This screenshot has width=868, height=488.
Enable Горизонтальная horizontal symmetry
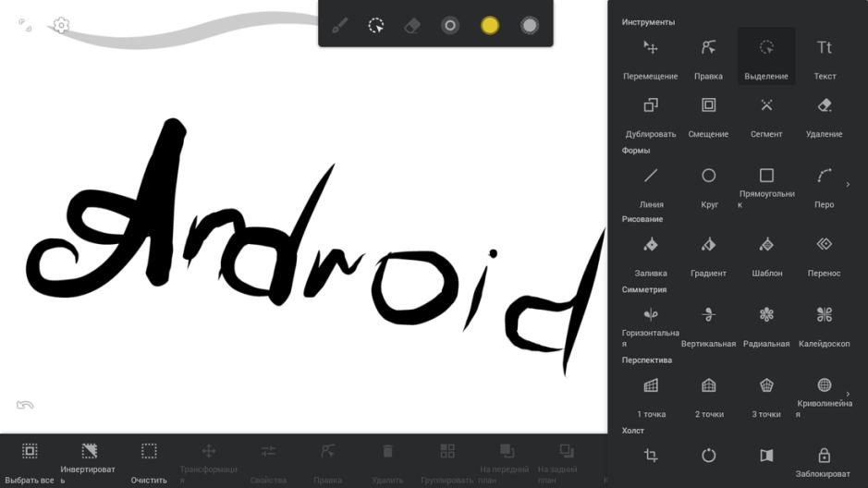(x=651, y=325)
